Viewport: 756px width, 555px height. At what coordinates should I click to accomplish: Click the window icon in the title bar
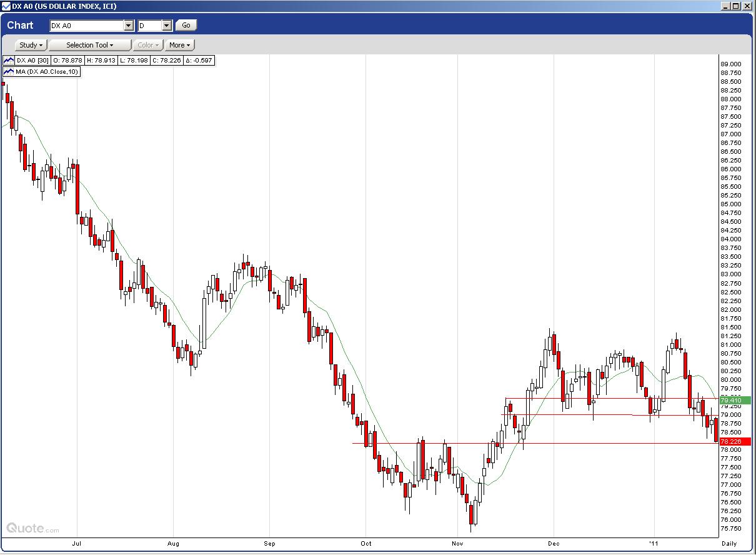pyautogui.click(x=6, y=6)
